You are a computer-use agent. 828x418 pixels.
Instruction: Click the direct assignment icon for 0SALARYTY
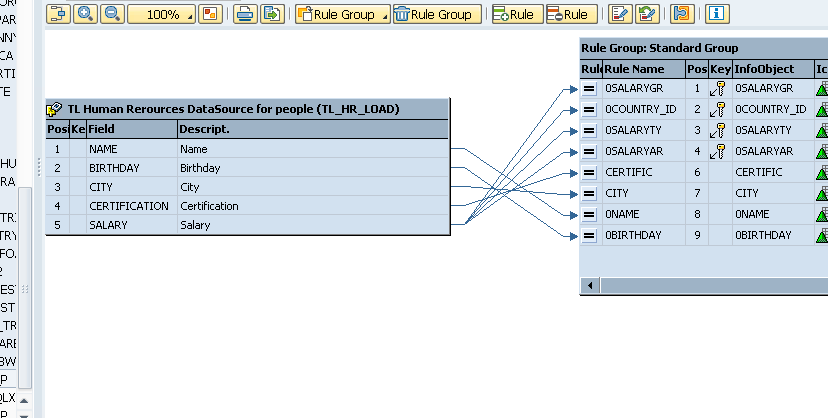589,130
